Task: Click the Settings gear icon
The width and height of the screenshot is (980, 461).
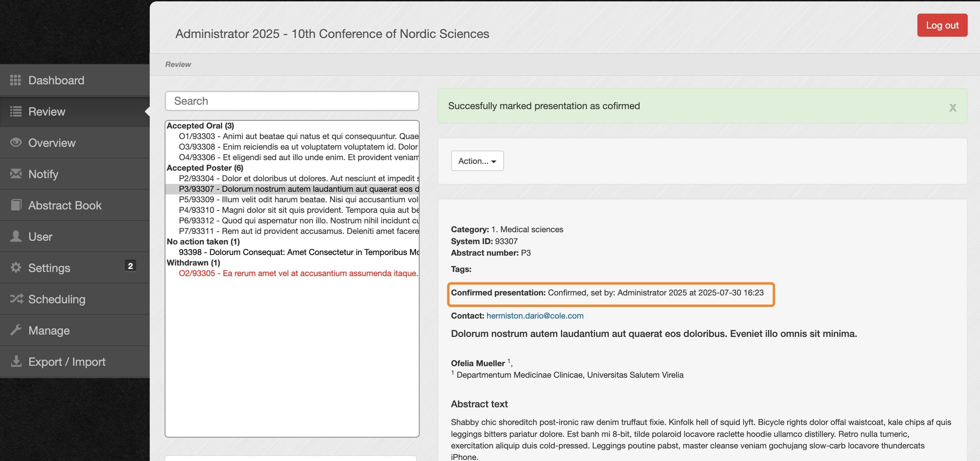Action: (x=16, y=268)
